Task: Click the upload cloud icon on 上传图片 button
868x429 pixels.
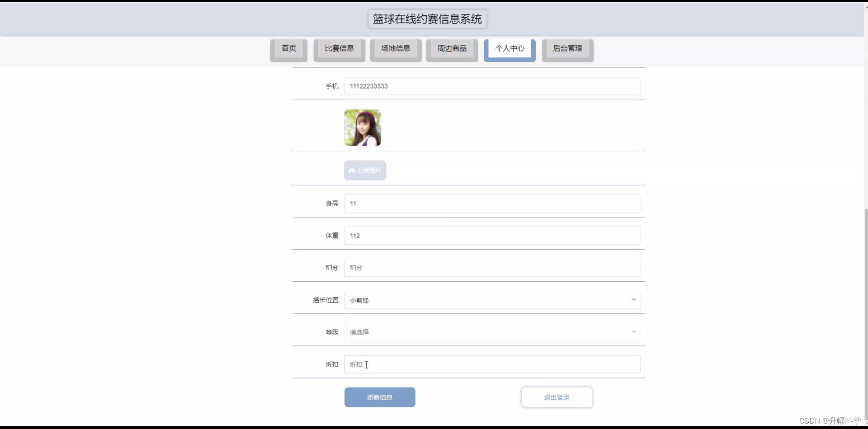Action: coord(352,170)
